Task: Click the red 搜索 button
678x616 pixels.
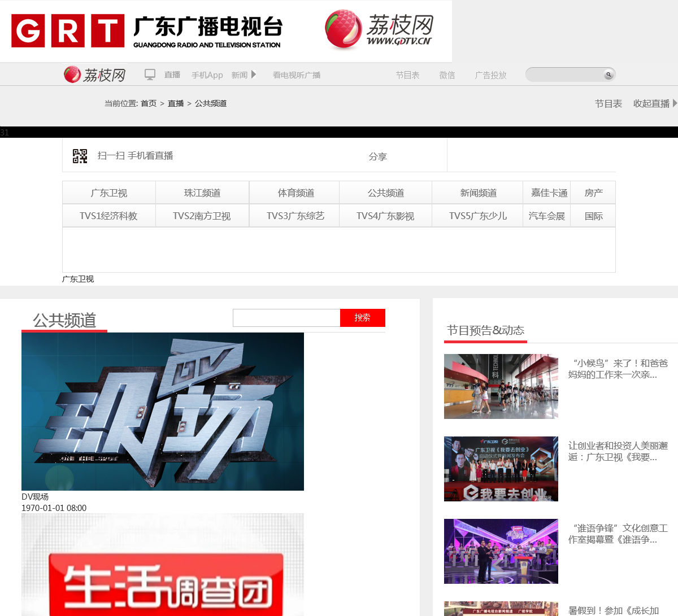Action: [x=363, y=318]
